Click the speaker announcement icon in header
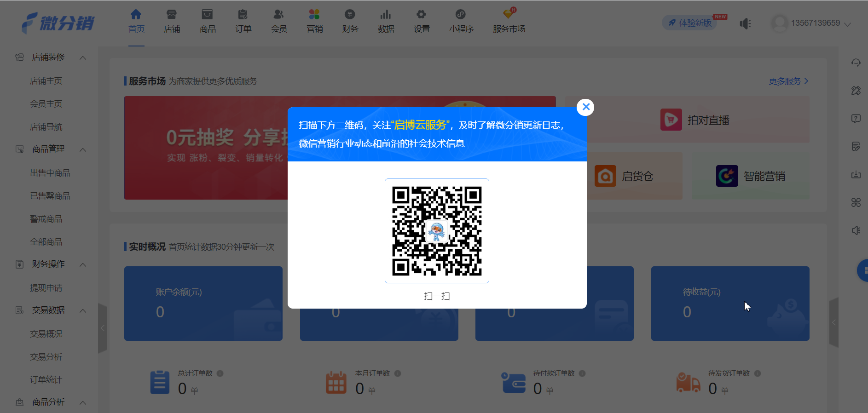 pyautogui.click(x=745, y=23)
